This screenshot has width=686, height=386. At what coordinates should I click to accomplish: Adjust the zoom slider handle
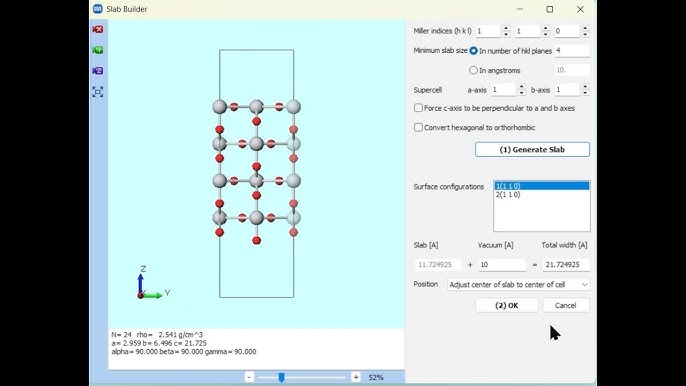pos(281,377)
